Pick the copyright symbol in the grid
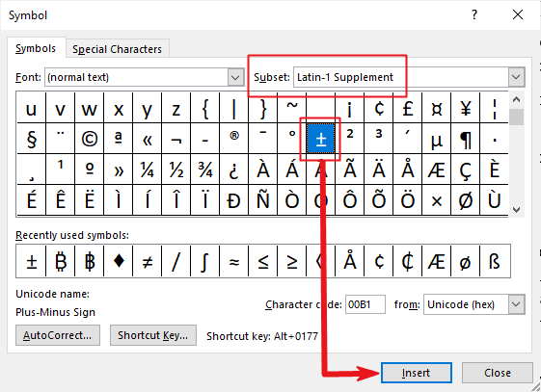 click(90, 139)
